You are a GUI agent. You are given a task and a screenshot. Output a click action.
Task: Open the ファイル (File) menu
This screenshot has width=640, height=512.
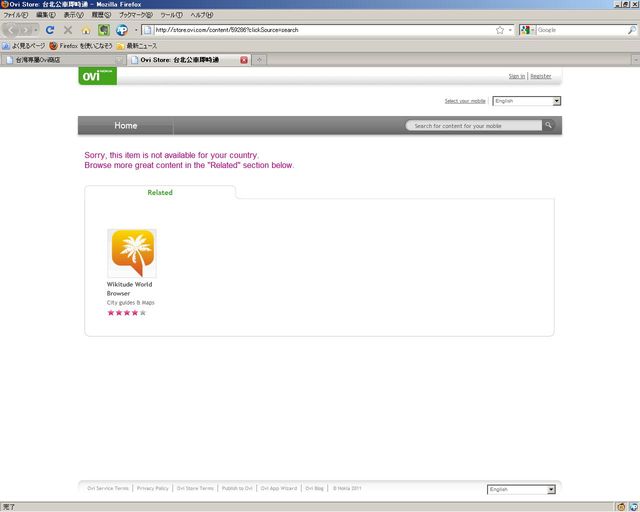pos(15,15)
